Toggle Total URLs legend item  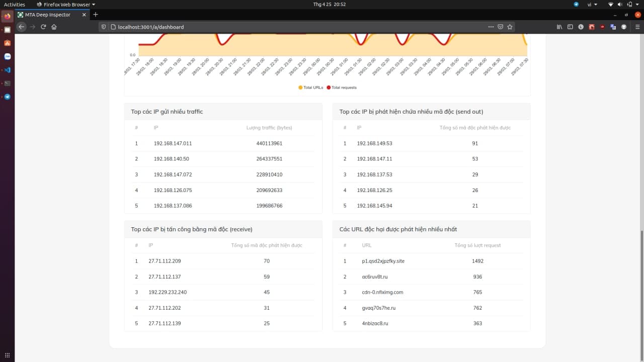311,87
